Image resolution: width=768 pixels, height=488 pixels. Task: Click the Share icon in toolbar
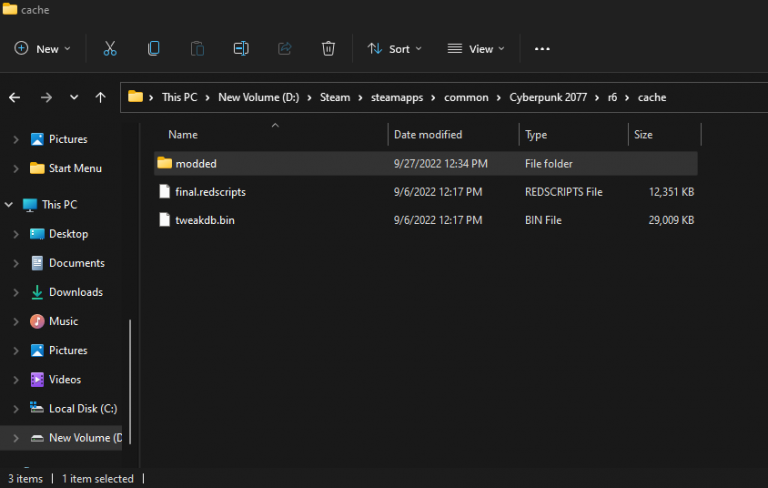(284, 48)
